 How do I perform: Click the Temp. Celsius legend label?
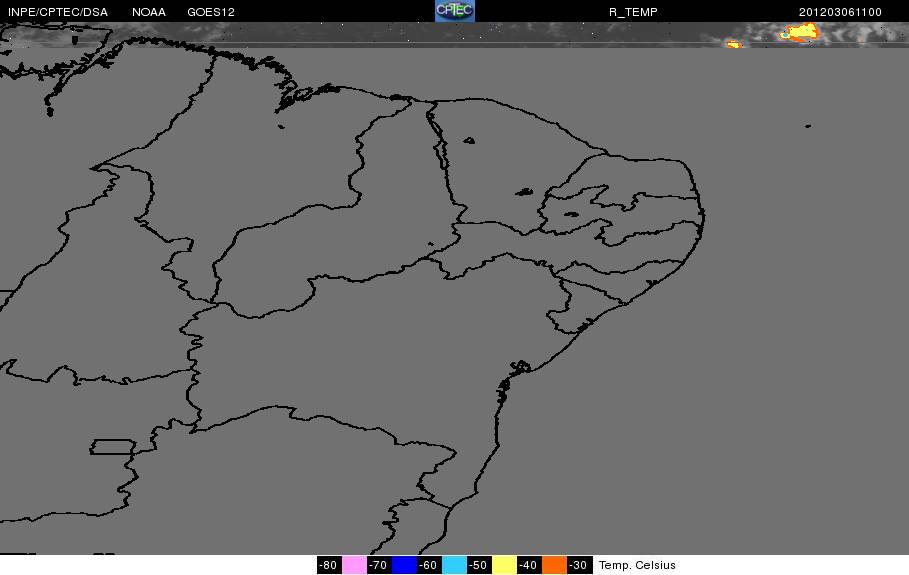637,565
